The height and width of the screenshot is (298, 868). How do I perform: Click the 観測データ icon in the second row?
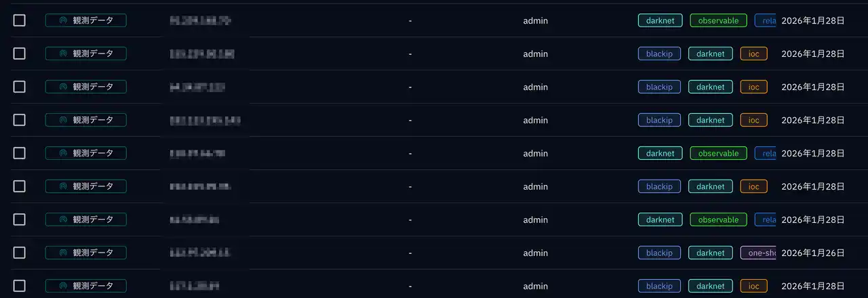tap(64, 54)
